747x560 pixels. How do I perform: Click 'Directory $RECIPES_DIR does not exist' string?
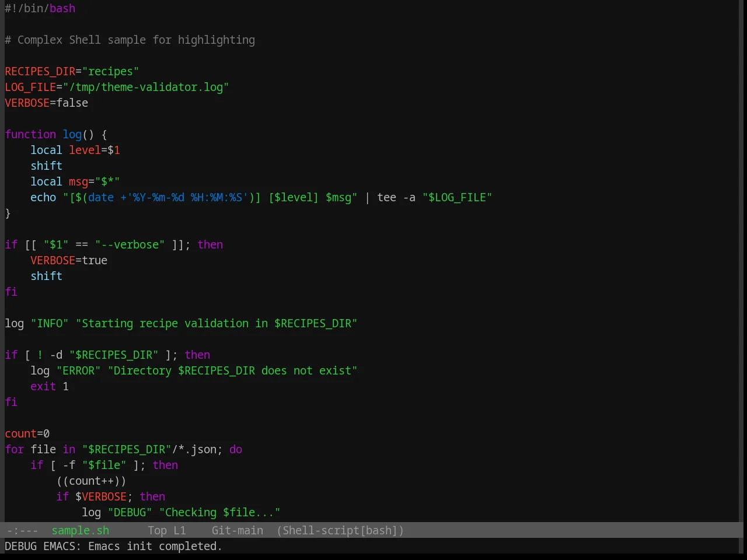point(232,370)
